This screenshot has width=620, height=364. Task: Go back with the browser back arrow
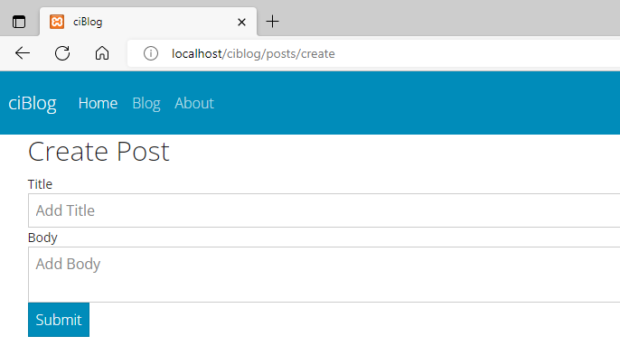[x=23, y=53]
